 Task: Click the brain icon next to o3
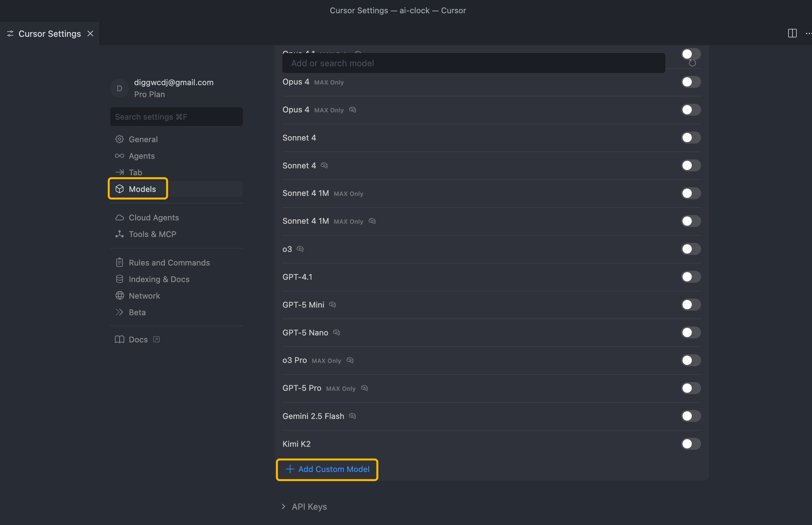(x=300, y=249)
